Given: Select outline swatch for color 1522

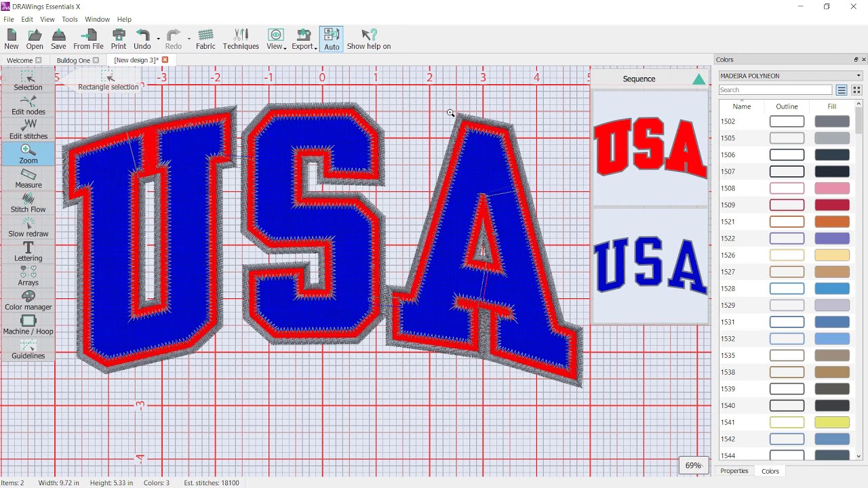Looking at the screenshot, I should click(x=787, y=239).
